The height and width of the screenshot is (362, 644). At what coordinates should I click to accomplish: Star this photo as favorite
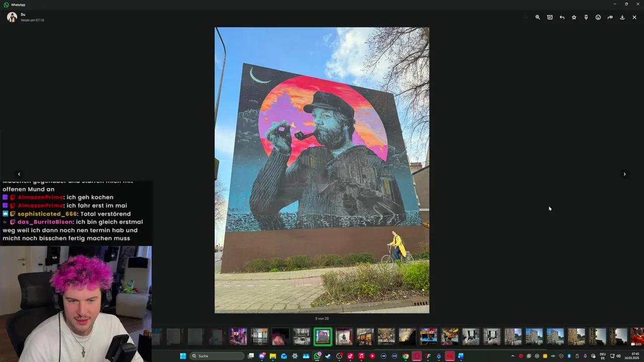coord(574,17)
